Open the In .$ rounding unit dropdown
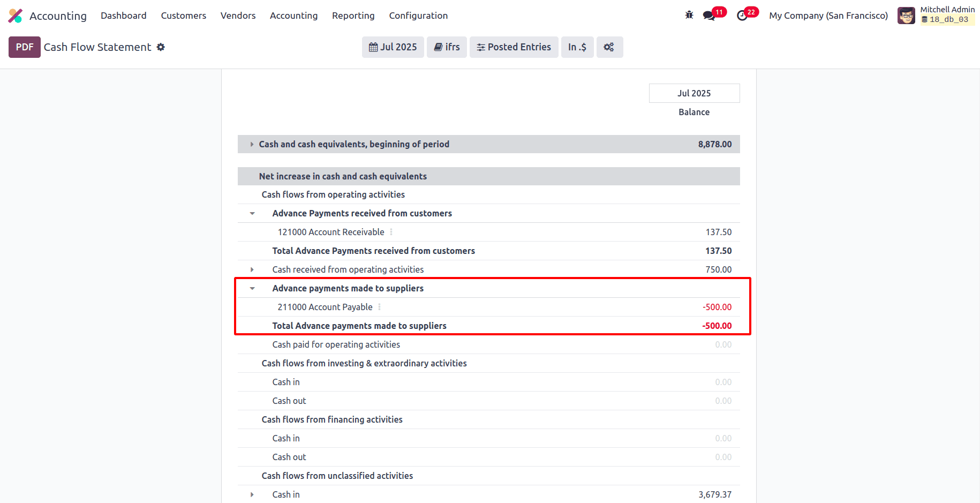Screen dimensions: 980x503 577,47
